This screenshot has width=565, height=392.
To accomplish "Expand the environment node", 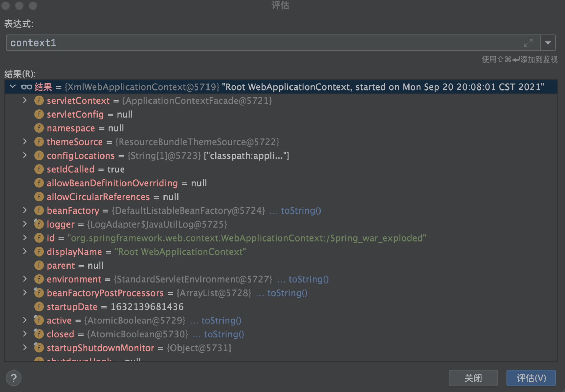I will click(x=25, y=279).
